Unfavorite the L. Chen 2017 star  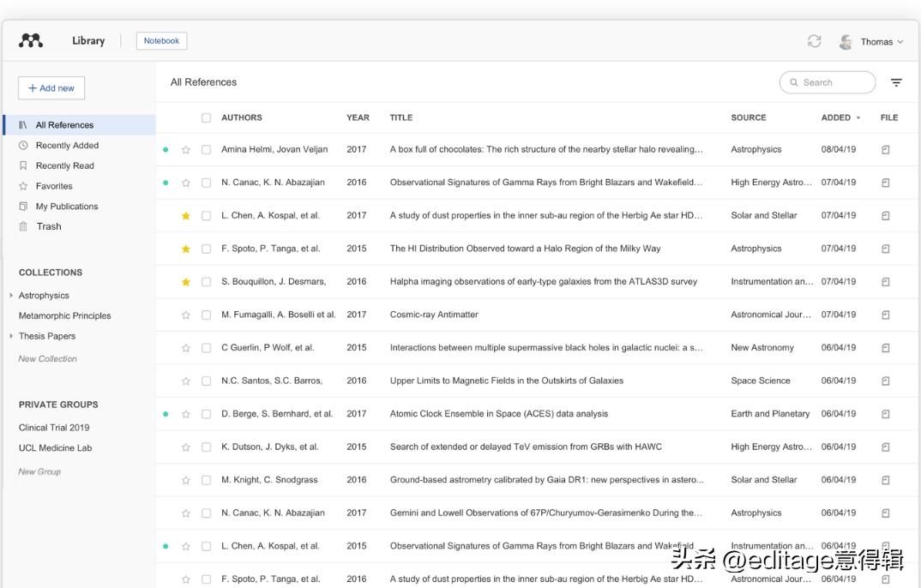185,216
